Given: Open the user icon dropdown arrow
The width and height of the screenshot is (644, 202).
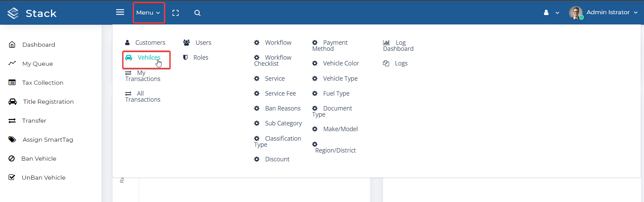Looking at the screenshot, I should (x=557, y=13).
